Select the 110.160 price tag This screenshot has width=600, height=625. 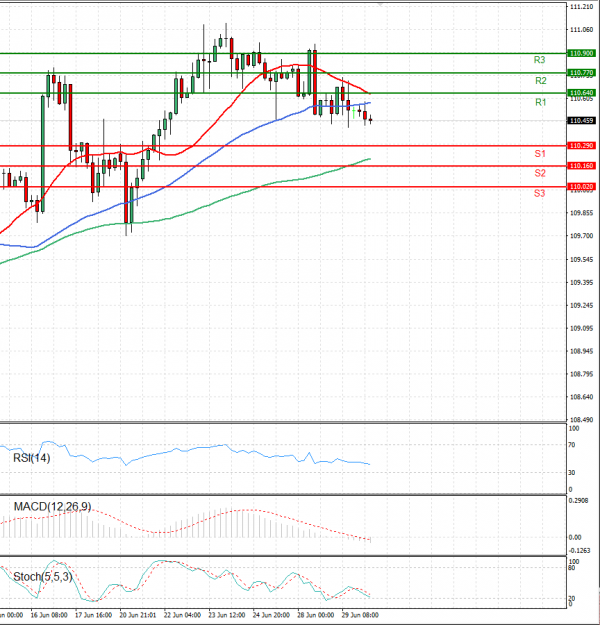tap(582, 166)
